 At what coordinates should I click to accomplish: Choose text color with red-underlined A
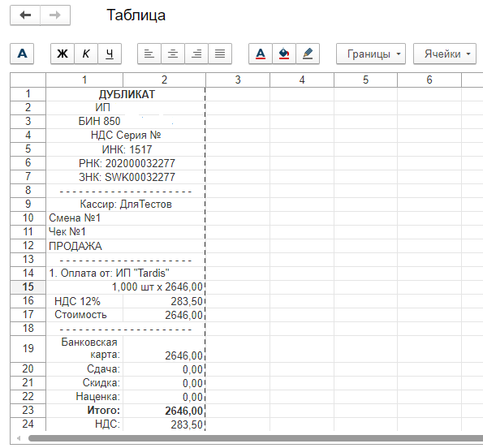click(261, 54)
